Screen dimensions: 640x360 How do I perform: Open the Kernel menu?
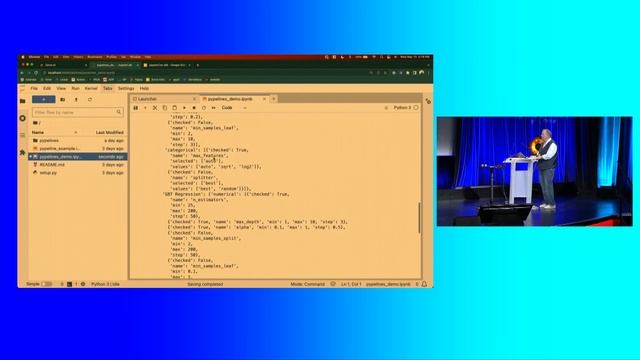tap(91, 88)
